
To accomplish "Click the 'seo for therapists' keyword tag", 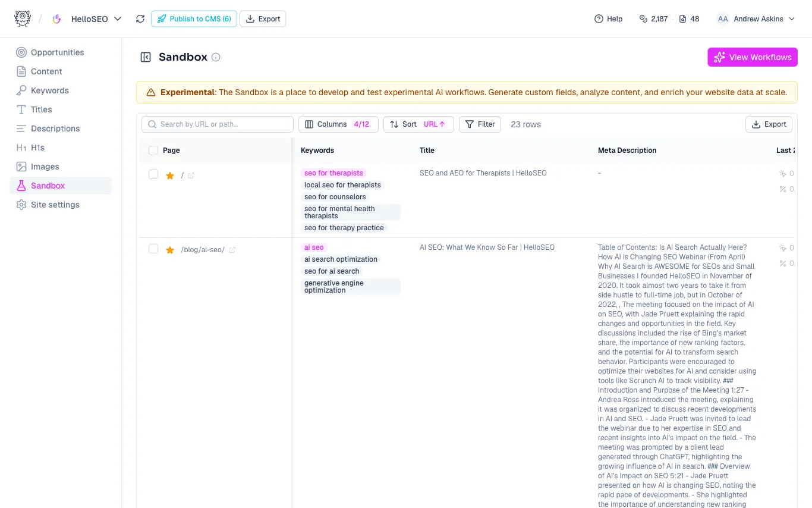I will click(333, 173).
